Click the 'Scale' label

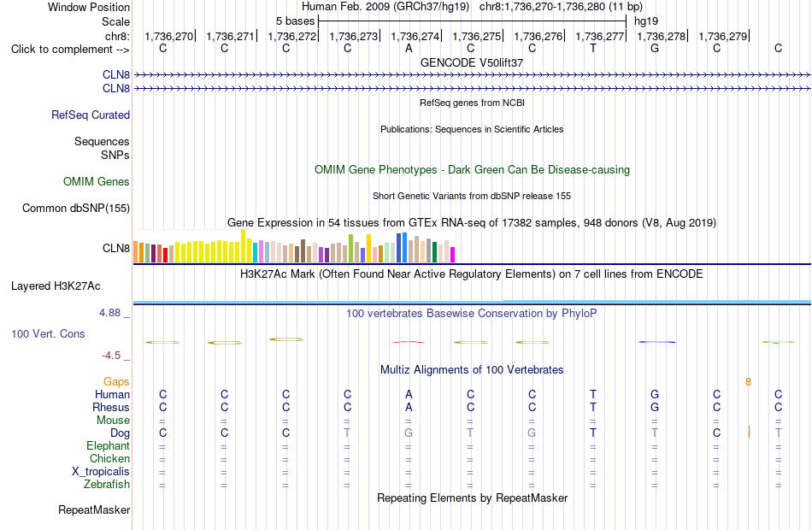click(115, 21)
